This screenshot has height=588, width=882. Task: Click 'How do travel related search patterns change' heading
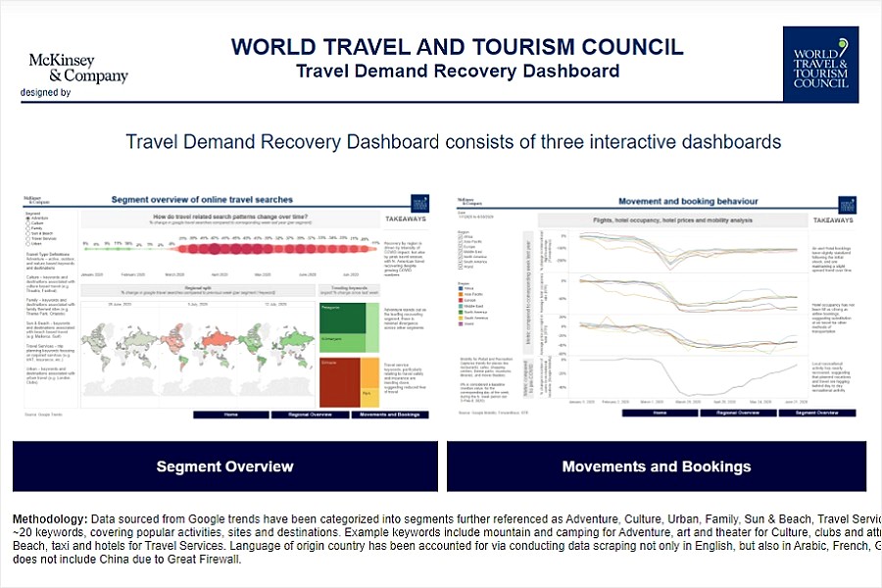pyautogui.click(x=230, y=217)
